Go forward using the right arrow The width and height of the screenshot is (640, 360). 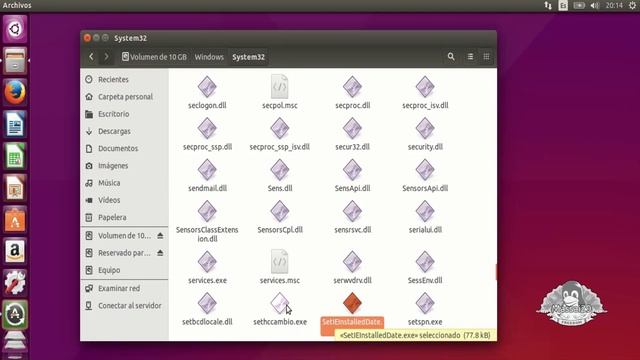point(107,57)
